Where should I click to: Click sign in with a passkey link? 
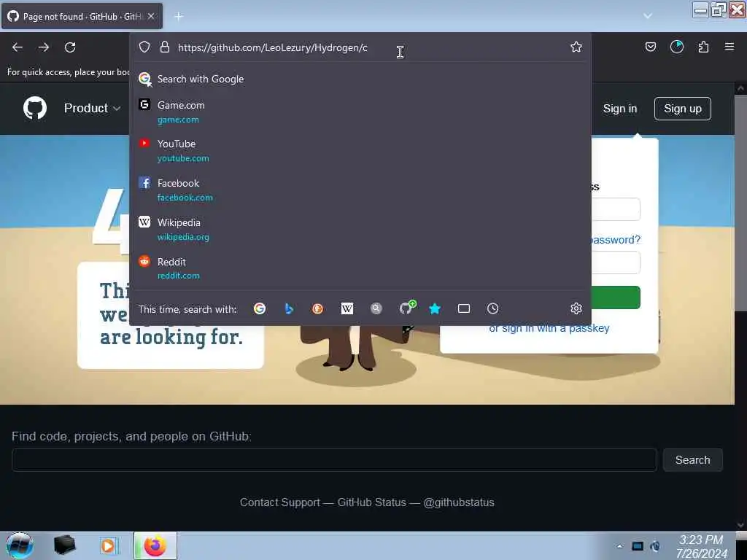point(549,329)
